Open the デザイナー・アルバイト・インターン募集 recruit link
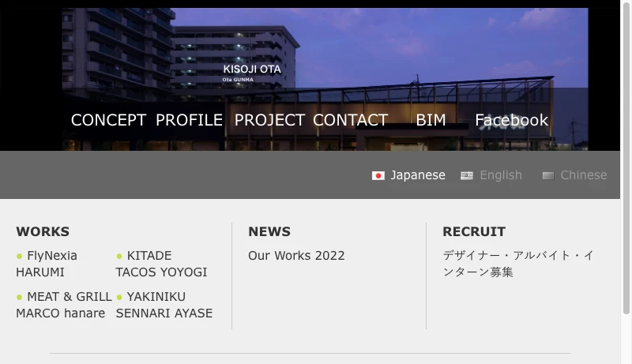 tap(518, 264)
